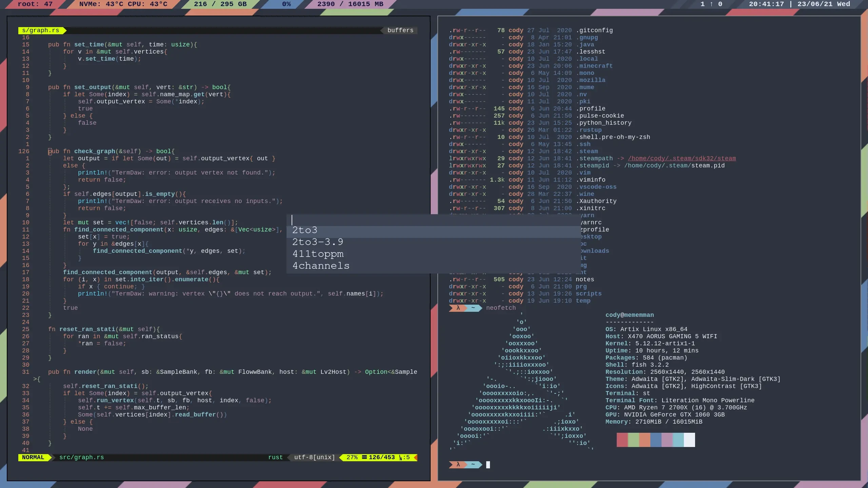
Task: Click the rust filetype indicator
Action: pos(275,457)
